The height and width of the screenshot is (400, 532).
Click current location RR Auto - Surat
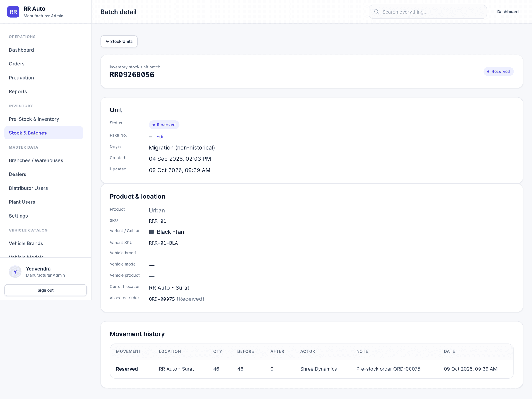pyautogui.click(x=169, y=288)
